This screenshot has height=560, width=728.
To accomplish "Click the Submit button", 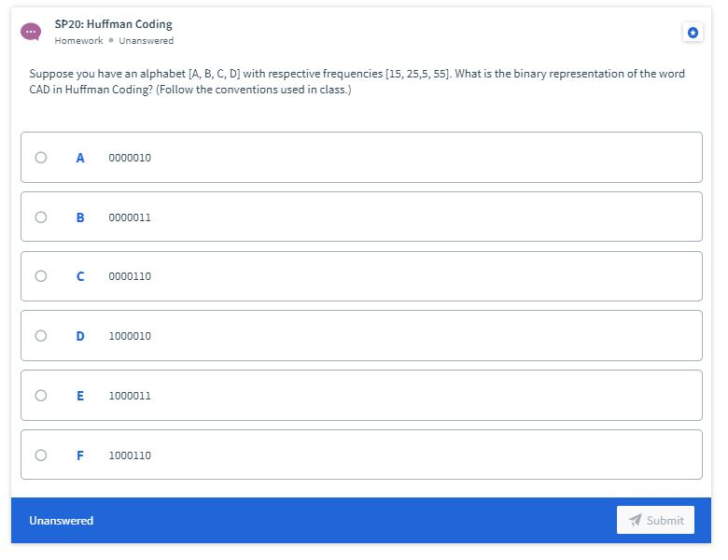I will [x=655, y=520].
